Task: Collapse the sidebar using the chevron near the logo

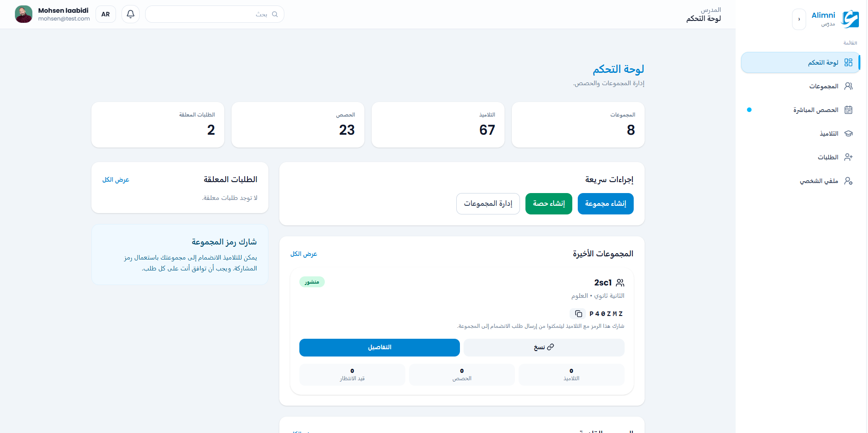Action: point(799,19)
